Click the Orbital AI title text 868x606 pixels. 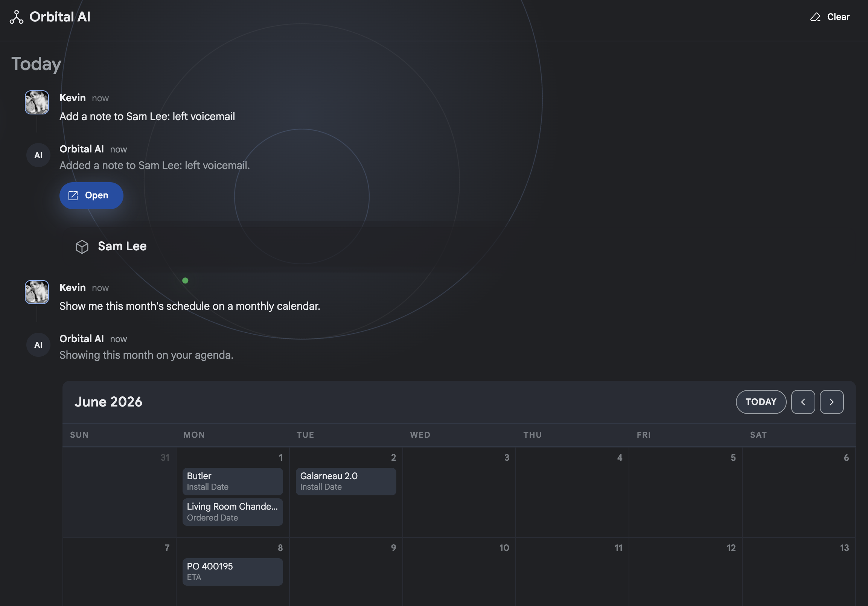[60, 17]
